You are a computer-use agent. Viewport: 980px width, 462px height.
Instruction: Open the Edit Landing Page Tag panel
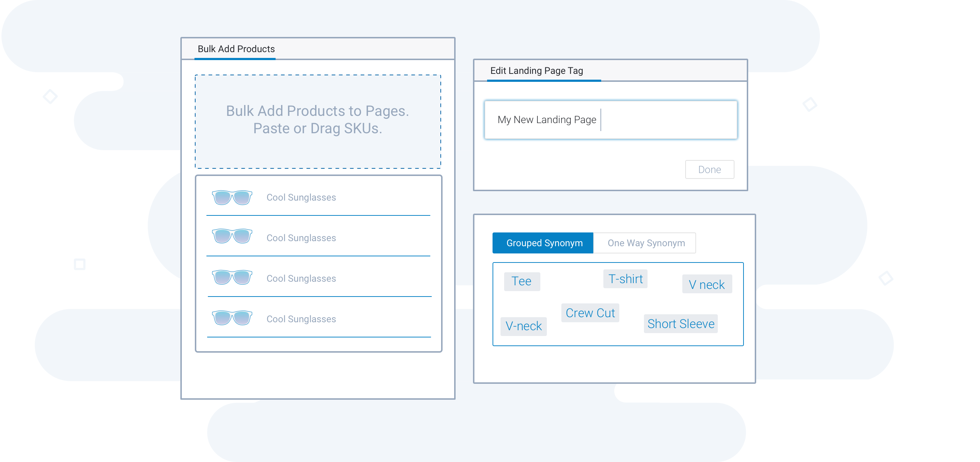[536, 70]
